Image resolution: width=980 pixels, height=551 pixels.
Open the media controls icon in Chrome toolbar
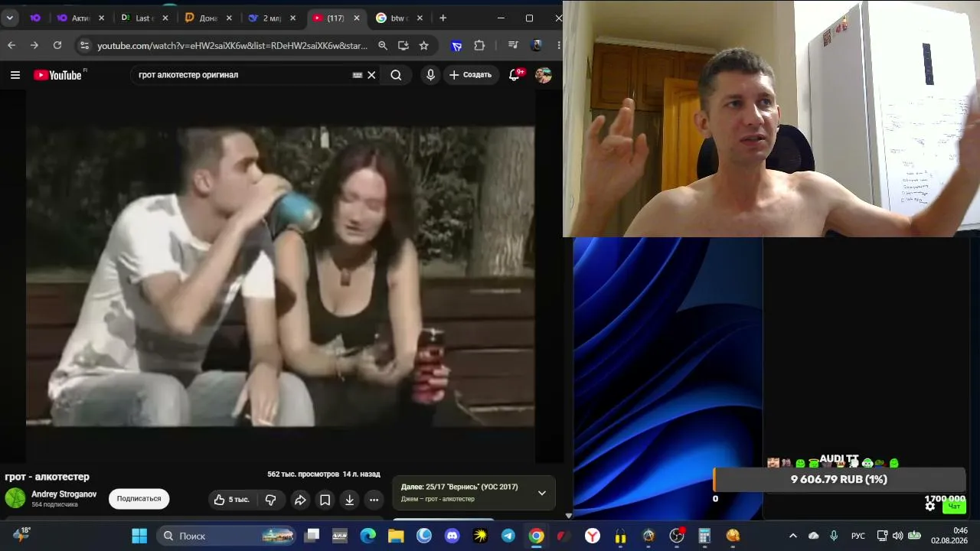(x=513, y=46)
